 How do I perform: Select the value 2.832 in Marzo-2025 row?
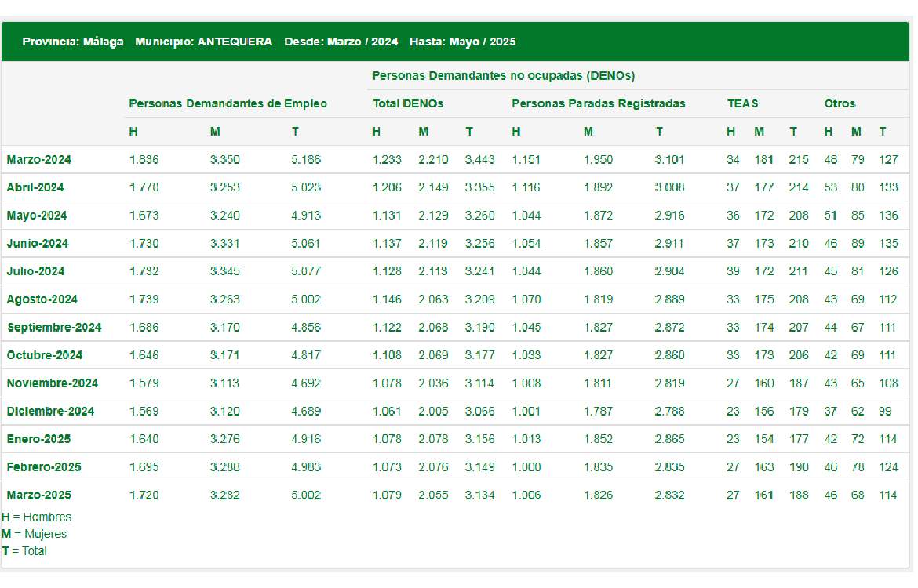(669, 495)
